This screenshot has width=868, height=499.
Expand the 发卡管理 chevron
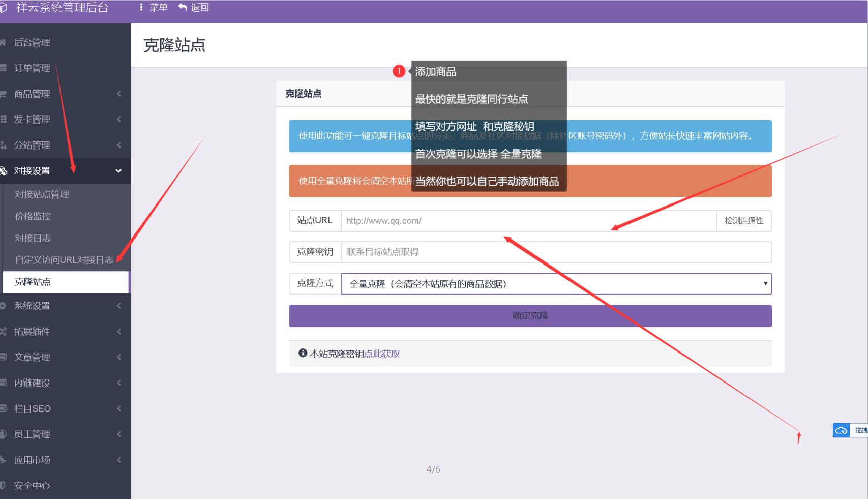(119, 120)
